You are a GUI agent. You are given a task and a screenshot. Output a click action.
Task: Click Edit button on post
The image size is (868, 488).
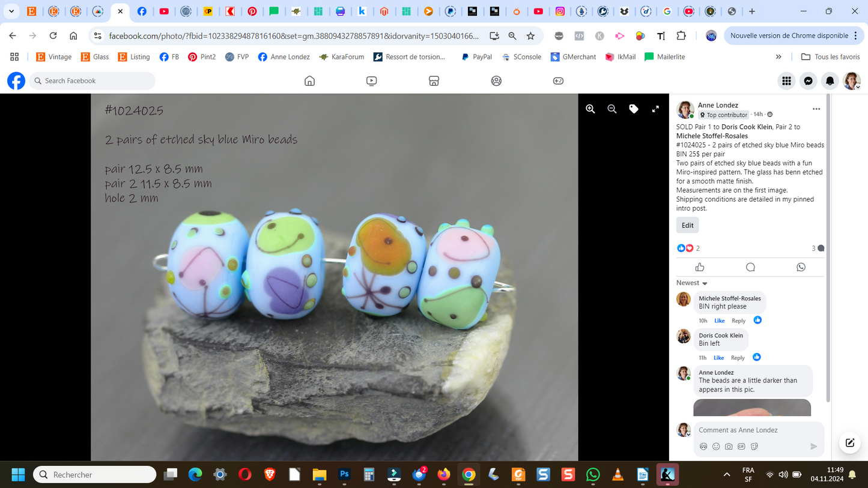pos(688,225)
